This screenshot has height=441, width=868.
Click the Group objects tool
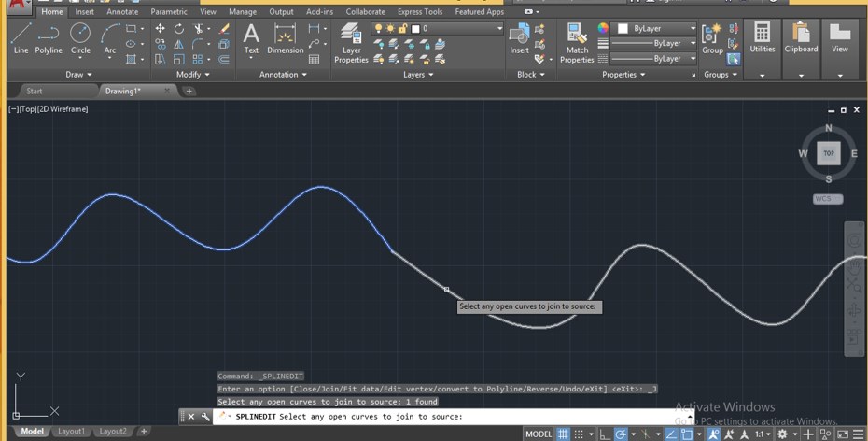713,38
